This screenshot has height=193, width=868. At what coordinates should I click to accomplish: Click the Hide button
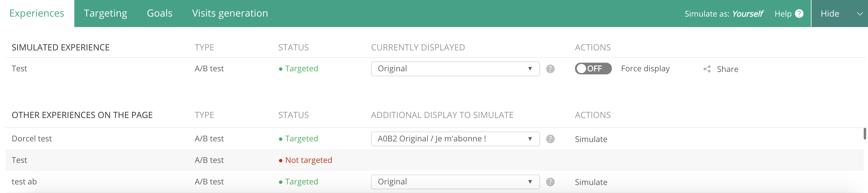click(x=830, y=14)
